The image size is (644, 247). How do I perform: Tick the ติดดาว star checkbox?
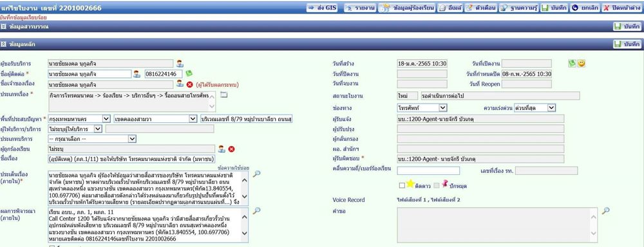402,185
